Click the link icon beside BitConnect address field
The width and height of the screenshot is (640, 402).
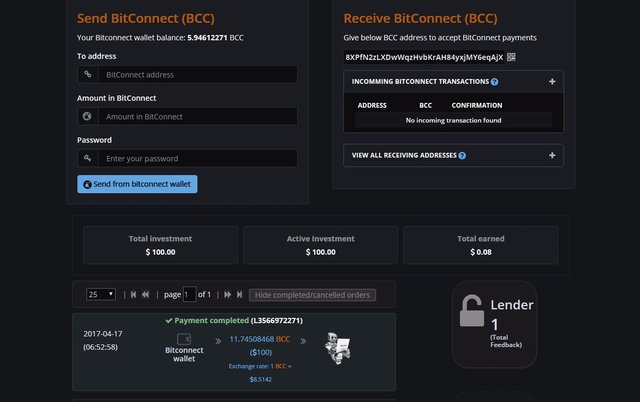(x=88, y=74)
